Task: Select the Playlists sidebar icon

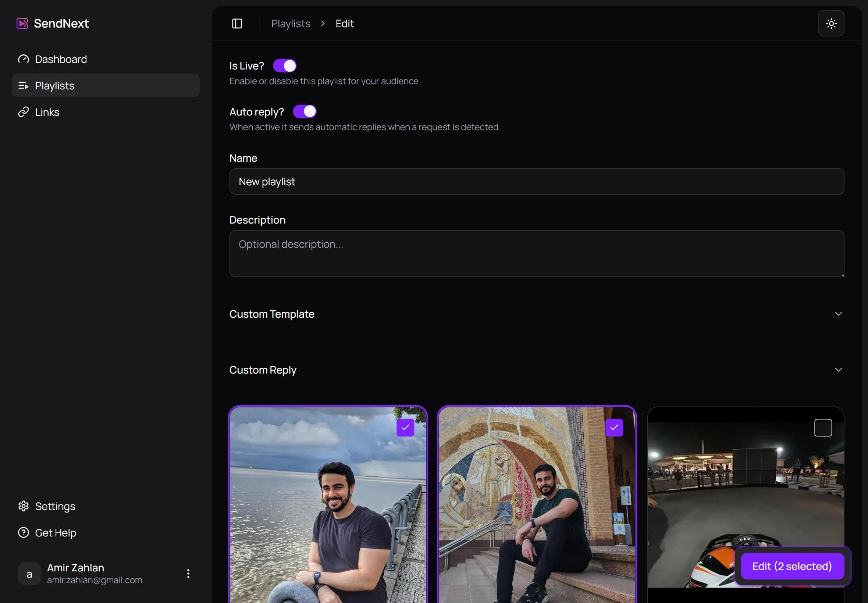Action: point(24,85)
